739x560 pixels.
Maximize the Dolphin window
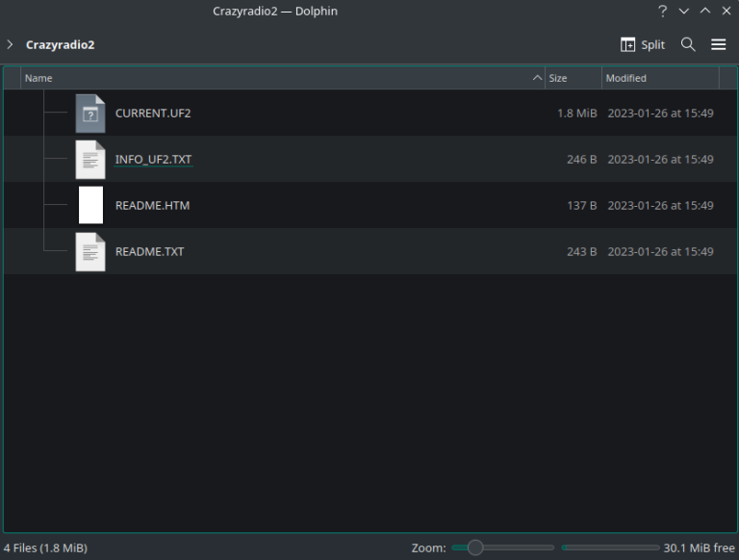tap(705, 12)
